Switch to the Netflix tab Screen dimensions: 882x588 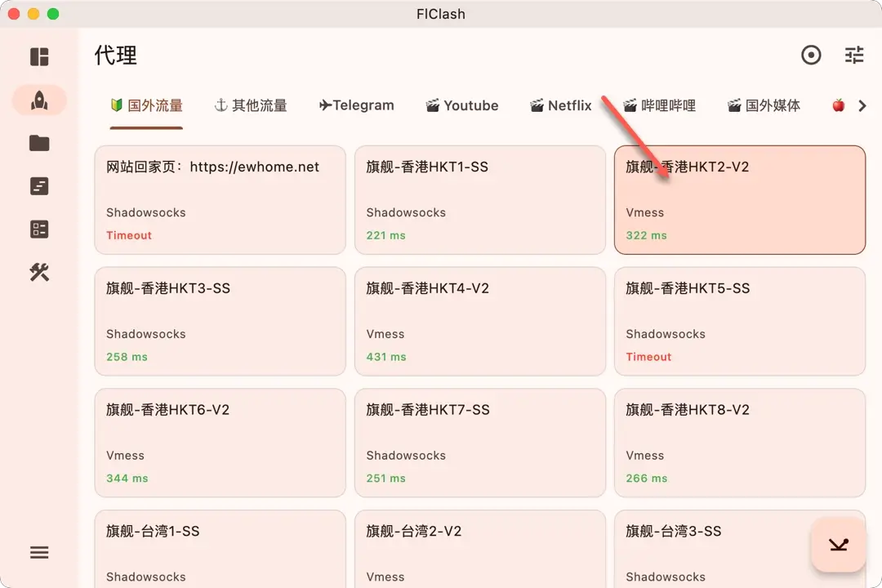click(560, 105)
